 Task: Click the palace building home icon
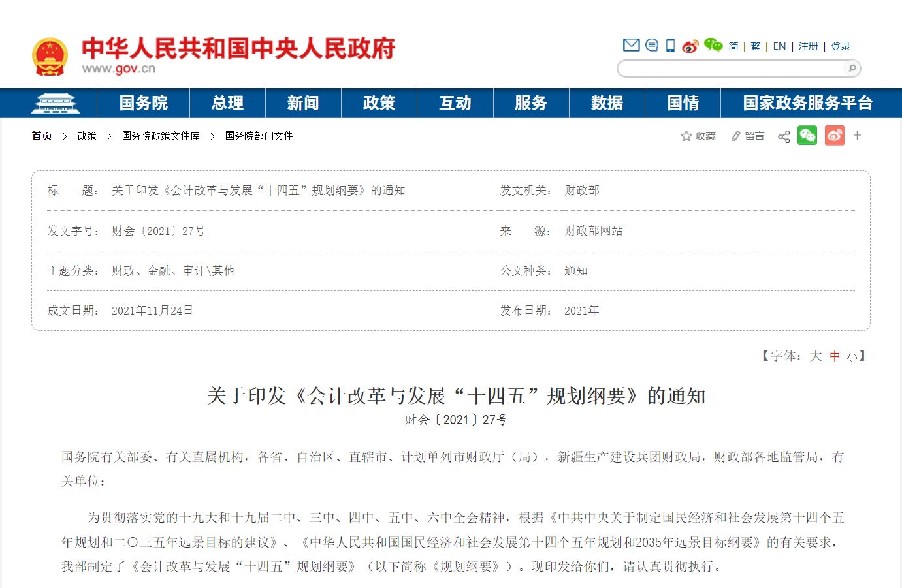(56, 103)
